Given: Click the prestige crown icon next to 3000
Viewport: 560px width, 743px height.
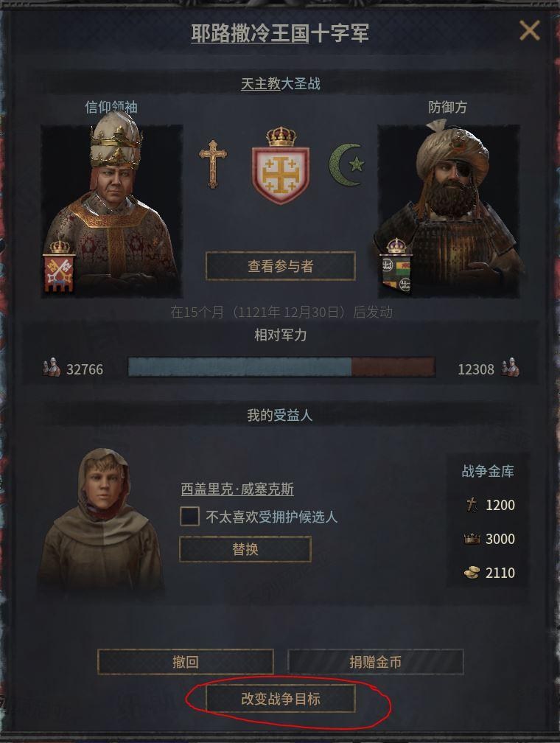Looking at the screenshot, I should [472, 539].
